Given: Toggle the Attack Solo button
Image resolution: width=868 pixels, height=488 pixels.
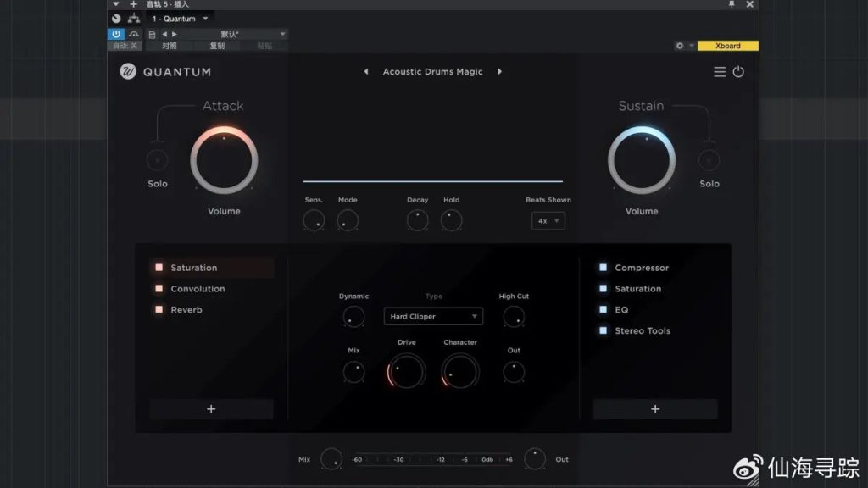Looking at the screenshot, I should click(x=157, y=160).
